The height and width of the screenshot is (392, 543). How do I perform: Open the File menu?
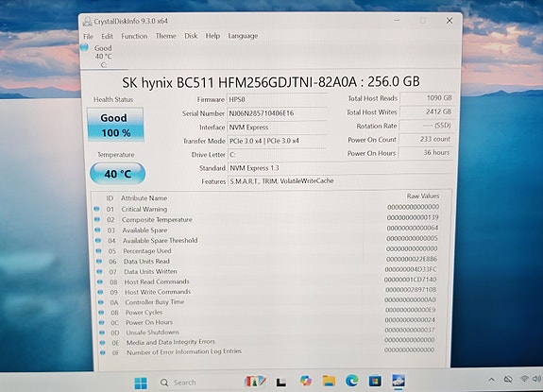(89, 36)
